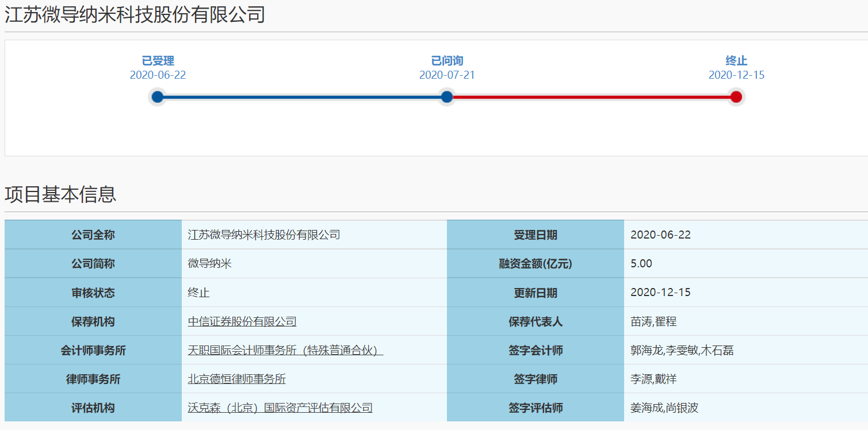Click the 2020-06-22 date under 已受理
Viewport: 868px width, 430px height.
pyautogui.click(x=158, y=75)
